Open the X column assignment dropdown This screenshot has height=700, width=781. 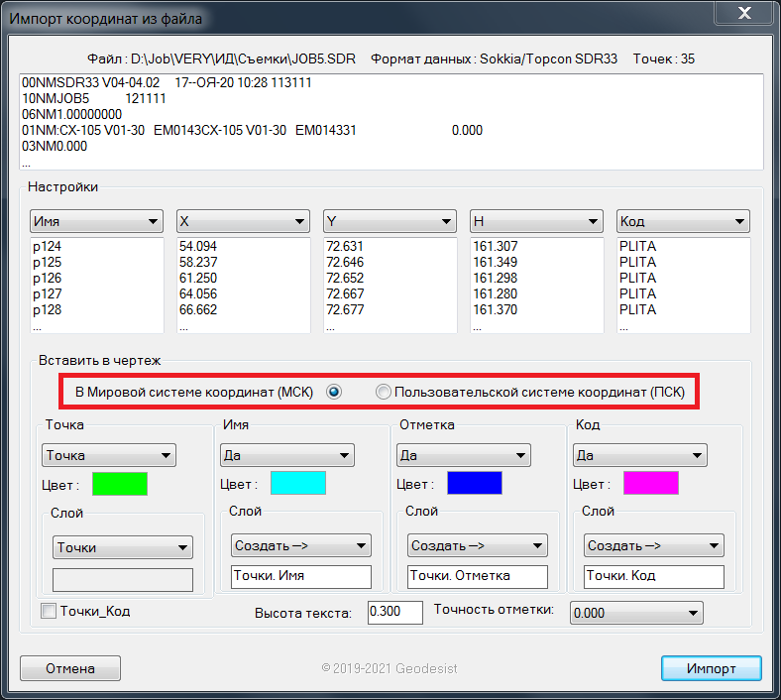(243, 221)
